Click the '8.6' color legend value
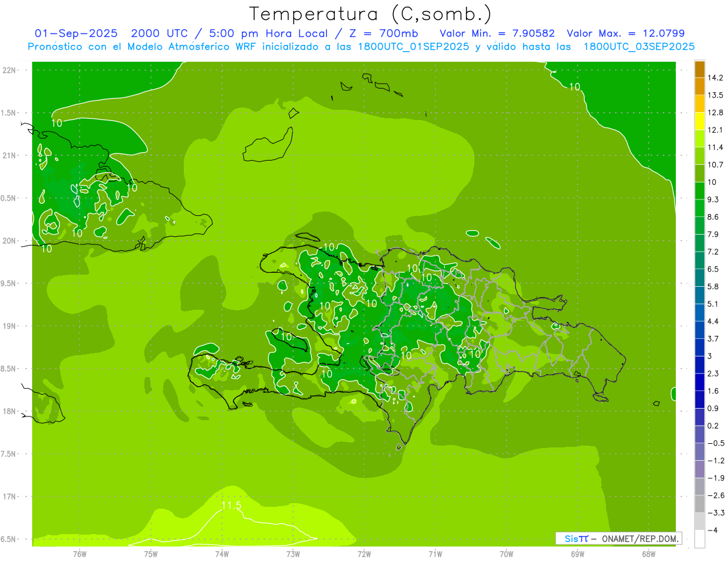 [713, 217]
